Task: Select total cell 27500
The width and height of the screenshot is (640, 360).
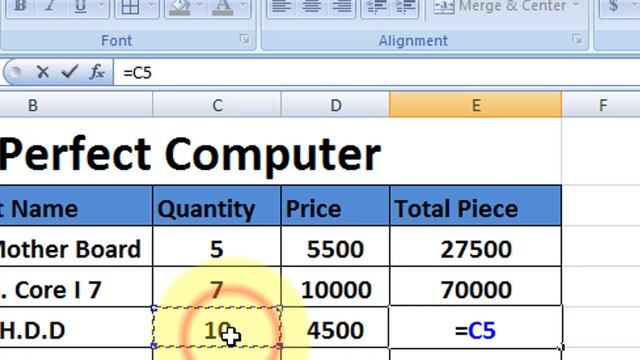Action: click(476, 247)
